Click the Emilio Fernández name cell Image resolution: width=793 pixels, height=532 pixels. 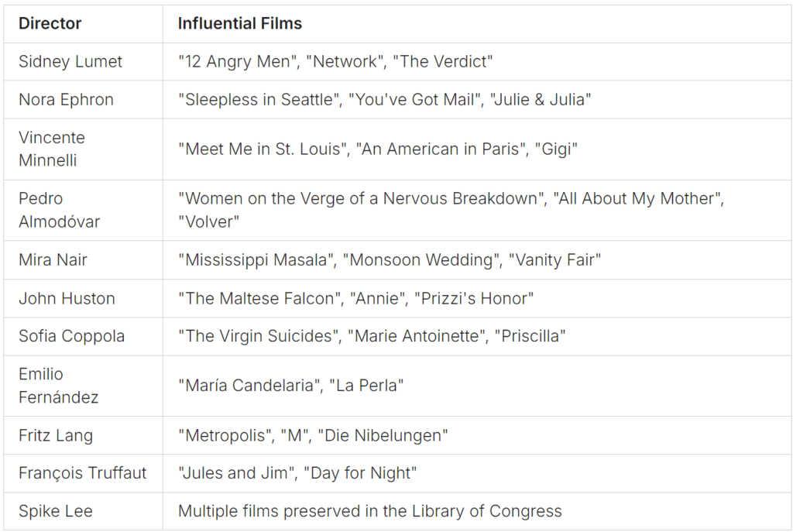point(83,386)
